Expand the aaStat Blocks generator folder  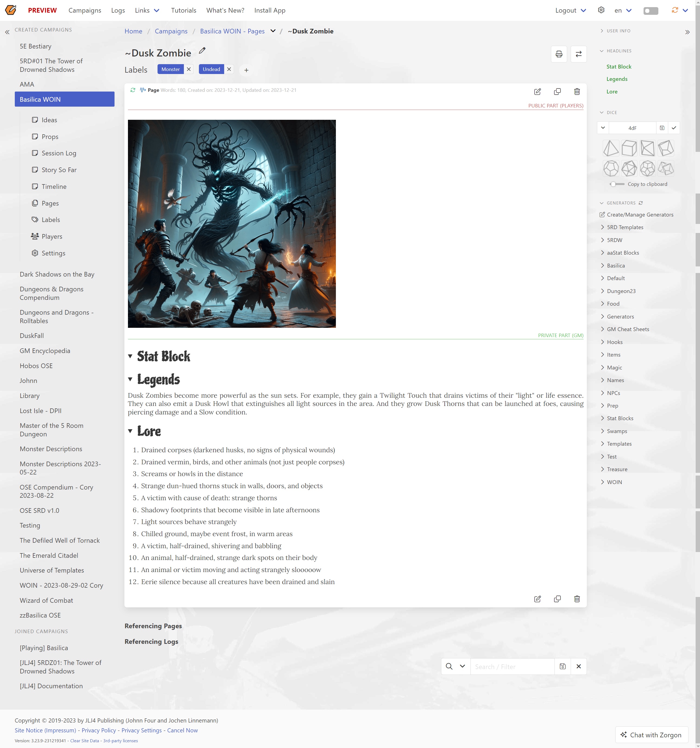coord(622,253)
